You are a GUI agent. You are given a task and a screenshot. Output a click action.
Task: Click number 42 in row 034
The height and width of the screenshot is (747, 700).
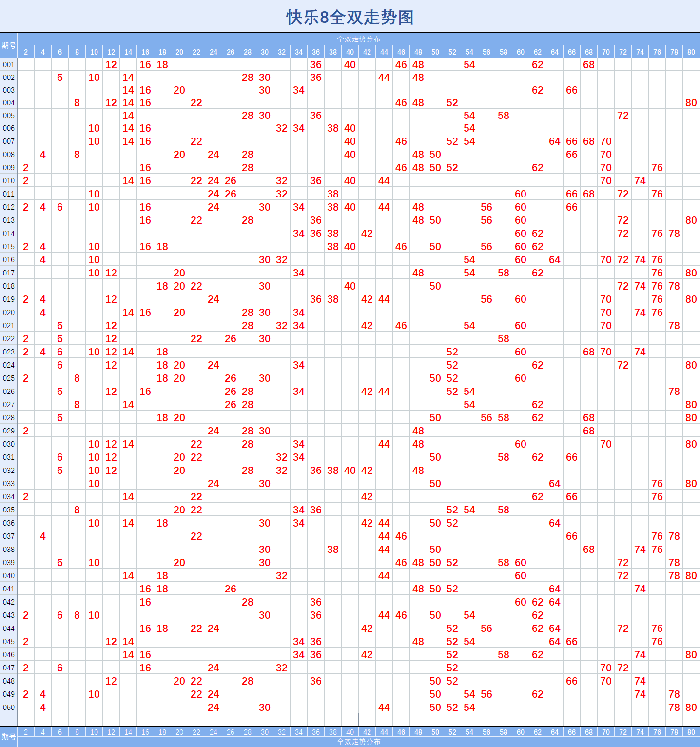tap(367, 497)
